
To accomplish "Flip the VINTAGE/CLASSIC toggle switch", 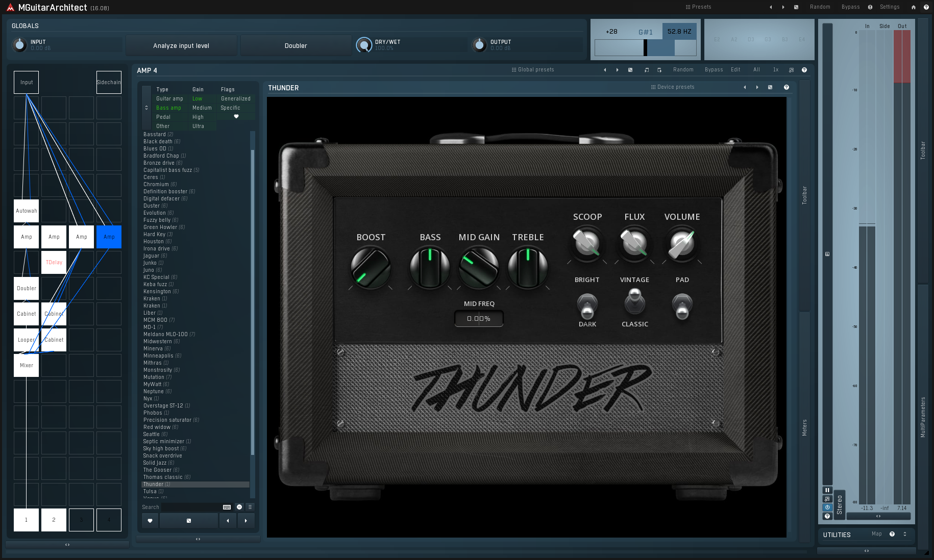I will 634,301.
